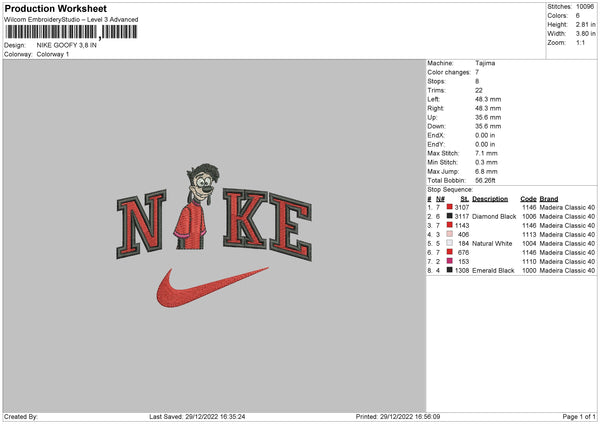The height and width of the screenshot is (424, 600).
Task: Click the Stitches 10096 value
Action: coord(585,7)
